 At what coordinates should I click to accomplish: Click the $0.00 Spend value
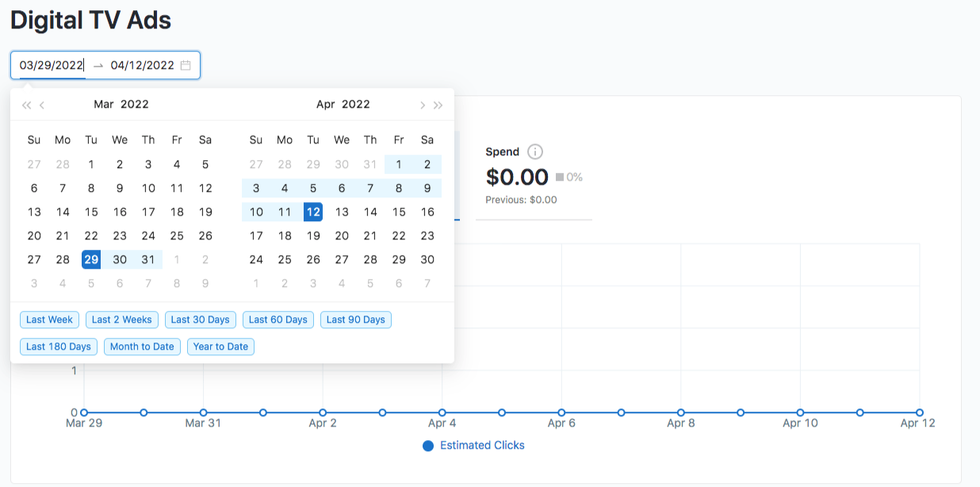517,176
